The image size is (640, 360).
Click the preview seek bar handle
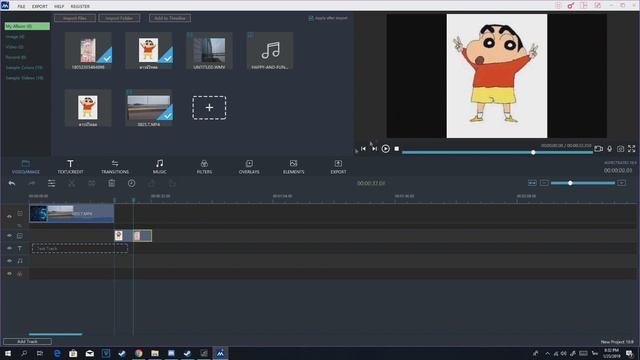coord(533,152)
